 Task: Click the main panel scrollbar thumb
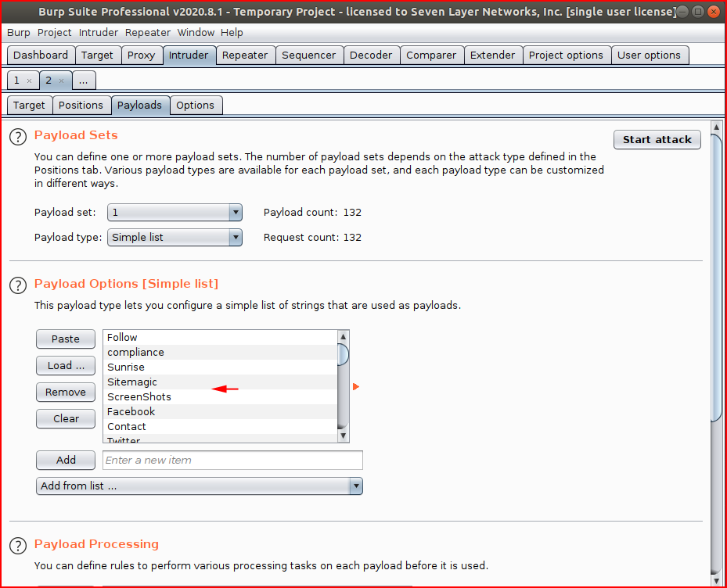716,278
